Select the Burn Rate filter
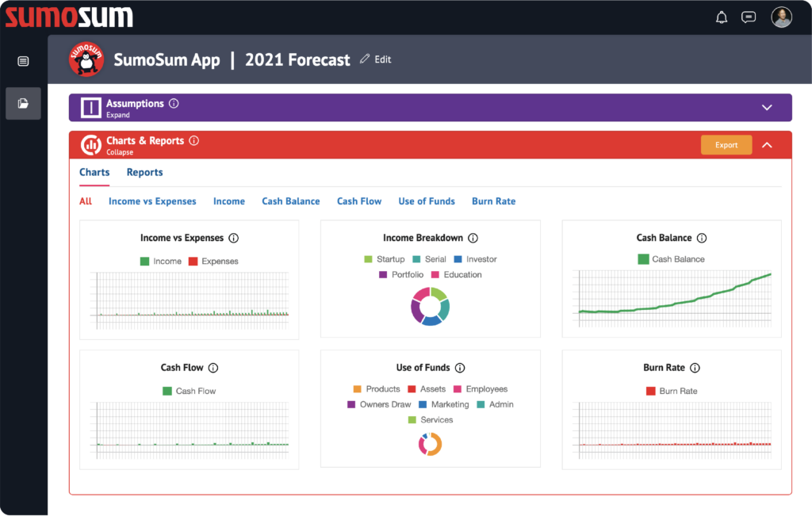The width and height of the screenshot is (812, 516). click(493, 201)
